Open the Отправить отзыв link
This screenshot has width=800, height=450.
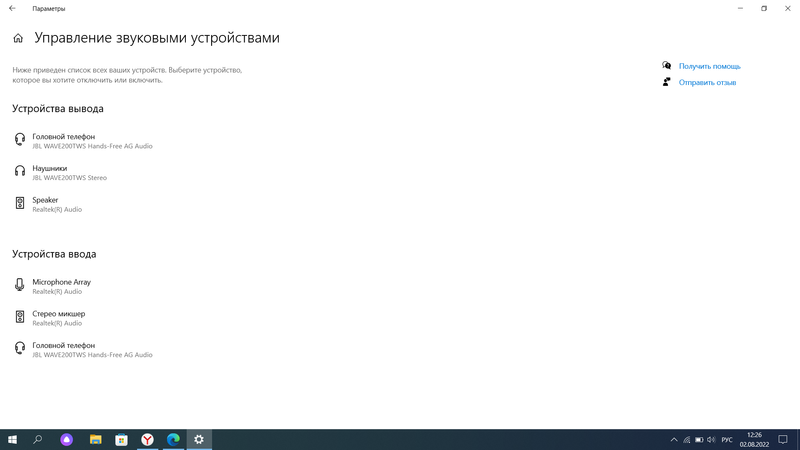coord(707,83)
